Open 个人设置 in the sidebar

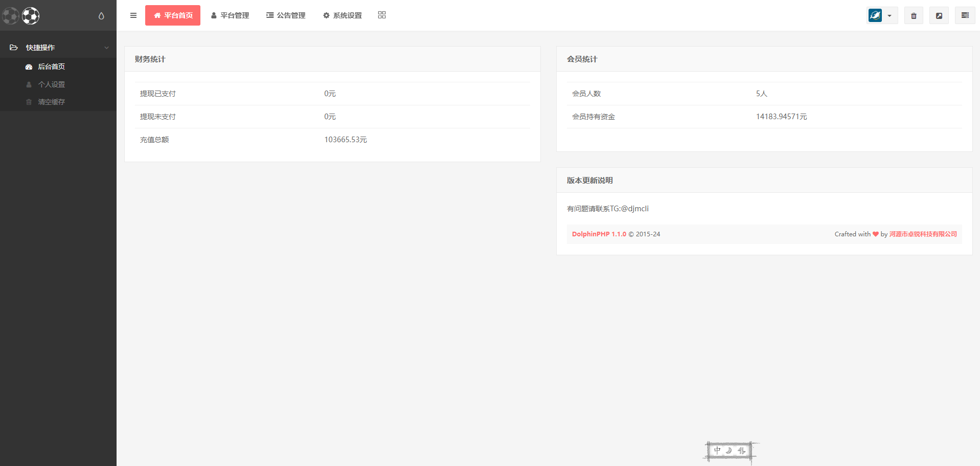(51, 84)
